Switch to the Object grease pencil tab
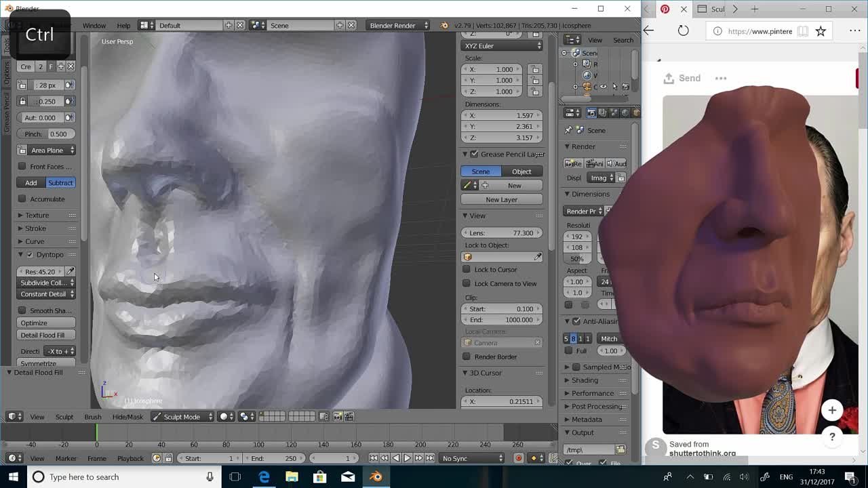868x488 pixels. click(521, 171)
